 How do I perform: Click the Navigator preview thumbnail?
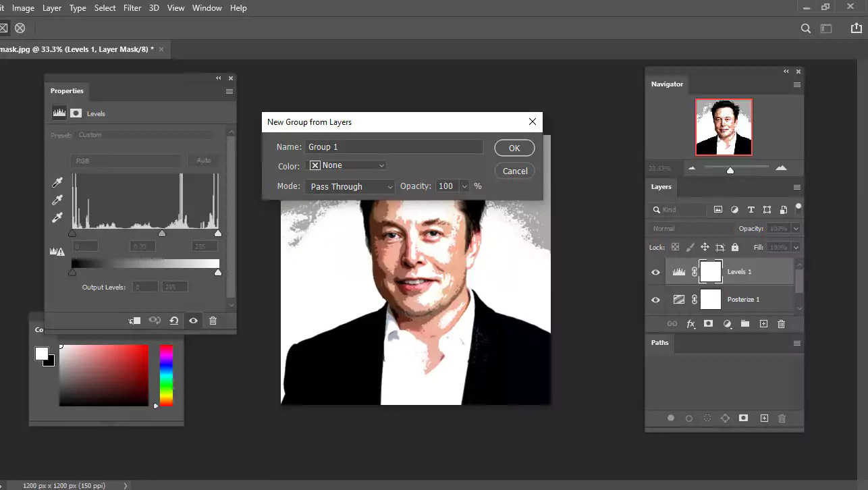[724, 127]
